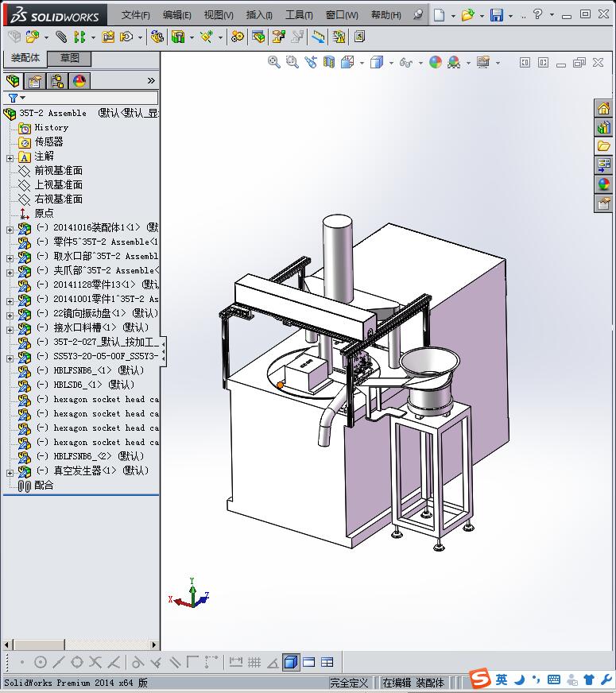Click the Reference Geometry icon
Screen dimensions: 616x693
click(207, 37)
